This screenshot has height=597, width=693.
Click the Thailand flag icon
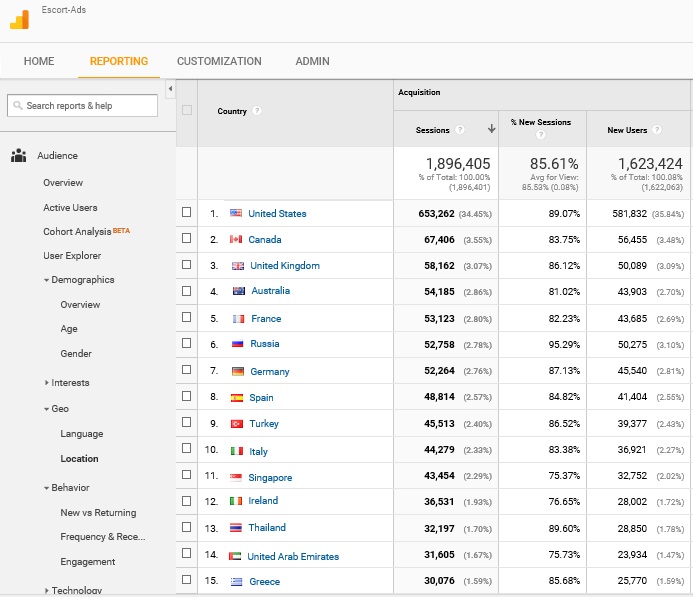coord(236,527)
